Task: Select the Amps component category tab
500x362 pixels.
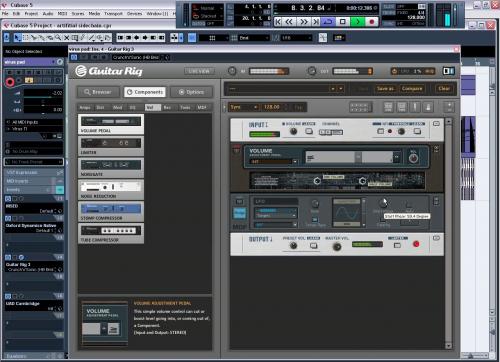Action: (x=85, y=107)
